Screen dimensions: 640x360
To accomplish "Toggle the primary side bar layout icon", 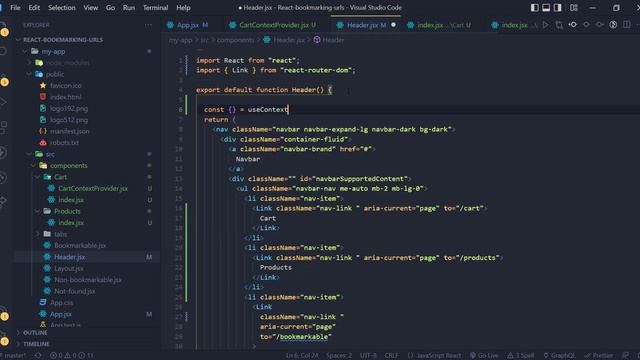I will pos(534,8).
